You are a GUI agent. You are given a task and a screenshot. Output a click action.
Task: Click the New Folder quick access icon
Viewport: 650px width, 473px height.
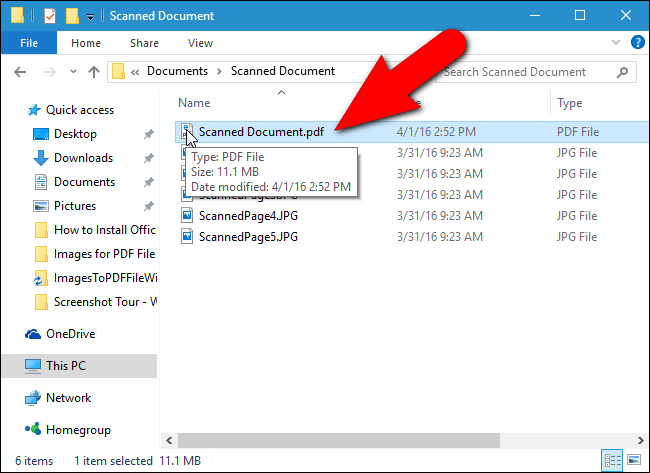coord(72,16)
